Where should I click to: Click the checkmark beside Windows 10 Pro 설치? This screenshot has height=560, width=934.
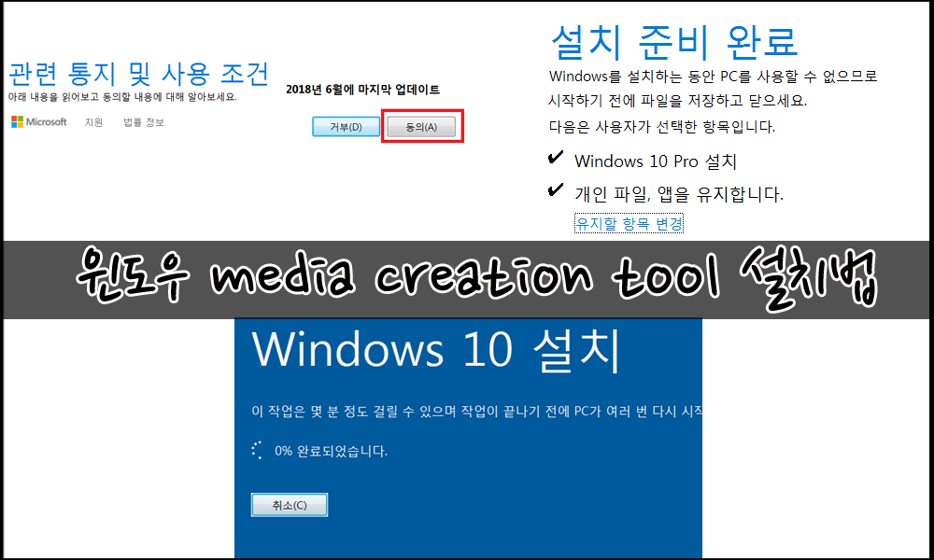[555, 158]
